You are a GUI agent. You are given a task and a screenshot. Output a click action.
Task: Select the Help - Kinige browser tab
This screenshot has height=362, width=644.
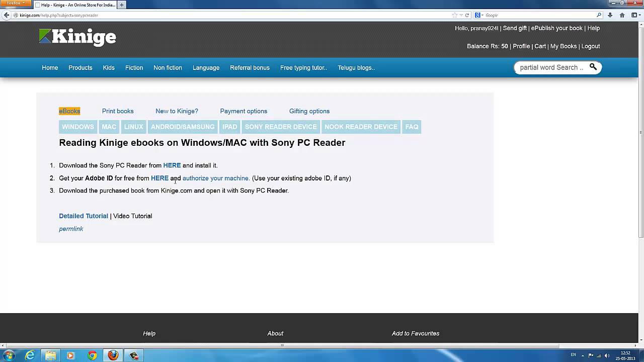(x=75, y=5)
